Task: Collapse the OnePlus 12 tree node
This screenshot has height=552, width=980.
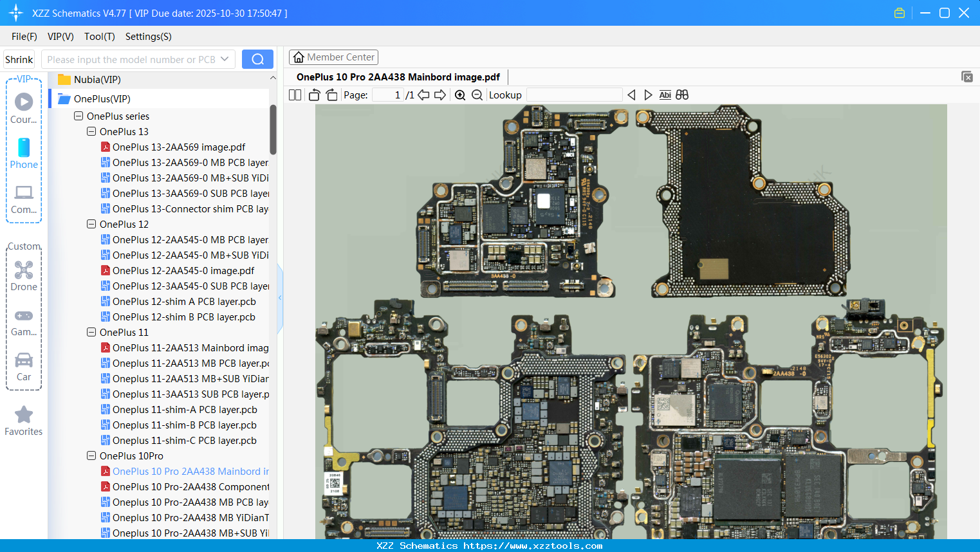Action: tap(91, 224)
